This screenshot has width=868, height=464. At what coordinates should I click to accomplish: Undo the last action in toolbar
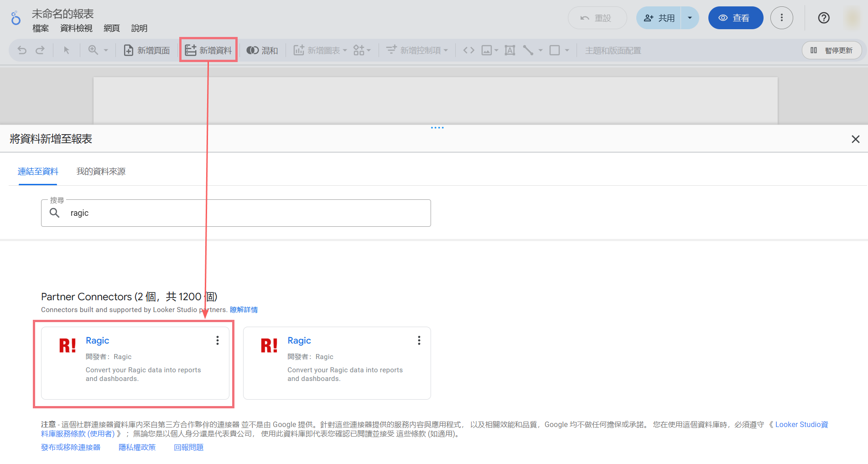click(x=22, y=50)
